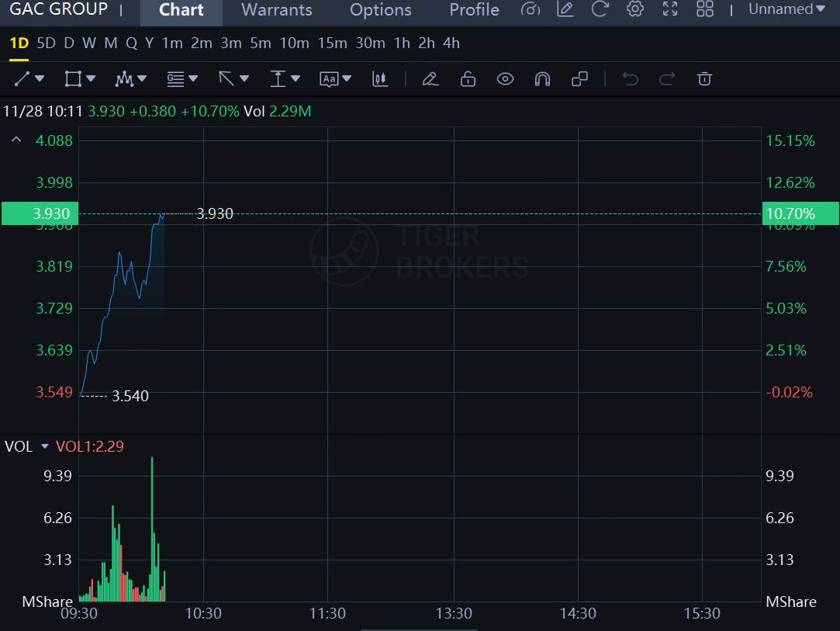The image size is (840, 631).
Task: Toggle drawings visibility with eye icon
Action: [x=505, y=78]
